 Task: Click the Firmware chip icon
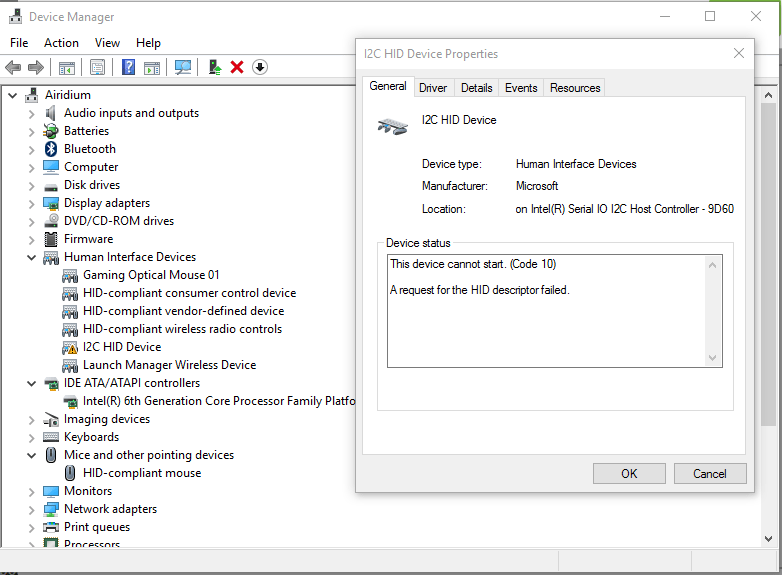click(x=51, y=239)
